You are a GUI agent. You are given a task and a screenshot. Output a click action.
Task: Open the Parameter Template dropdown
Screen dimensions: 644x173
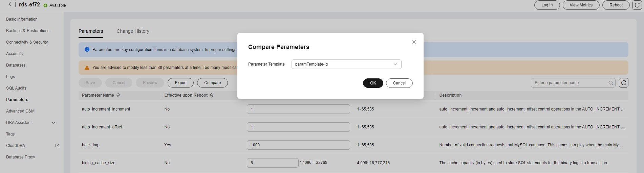click(x=346, y=64)
